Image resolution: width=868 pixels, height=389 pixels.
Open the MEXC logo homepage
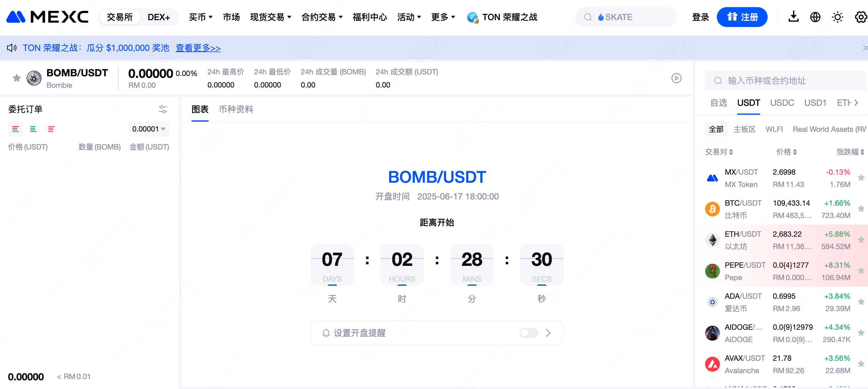pos(47,17)
